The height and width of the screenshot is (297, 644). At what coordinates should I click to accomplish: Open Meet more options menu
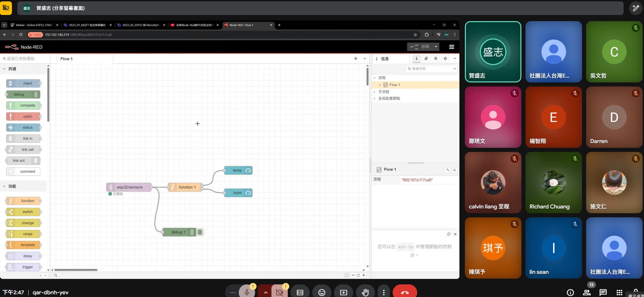384,292
